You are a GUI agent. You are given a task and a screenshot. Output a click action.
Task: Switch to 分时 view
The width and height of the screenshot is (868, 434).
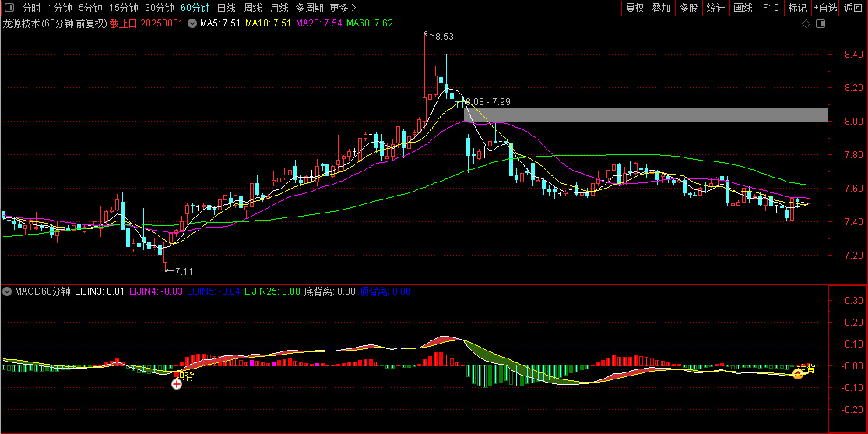(x=32, y=8)
